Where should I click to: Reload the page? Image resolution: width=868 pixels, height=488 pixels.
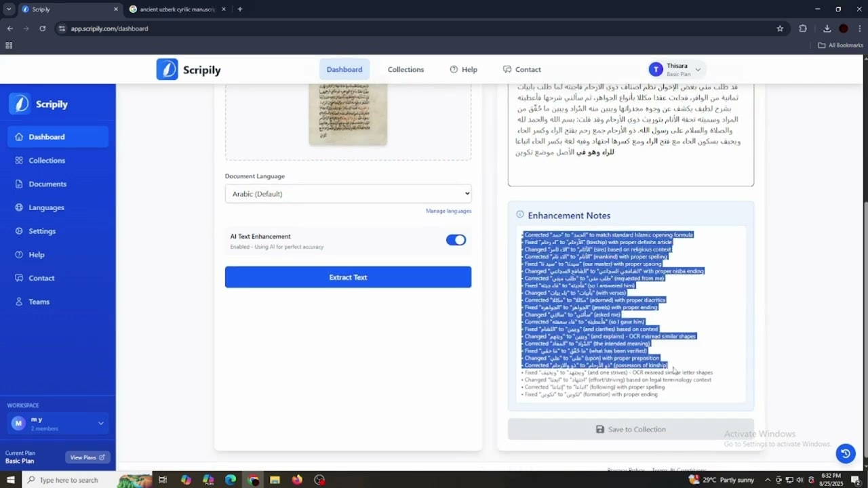tap(42, 28)
